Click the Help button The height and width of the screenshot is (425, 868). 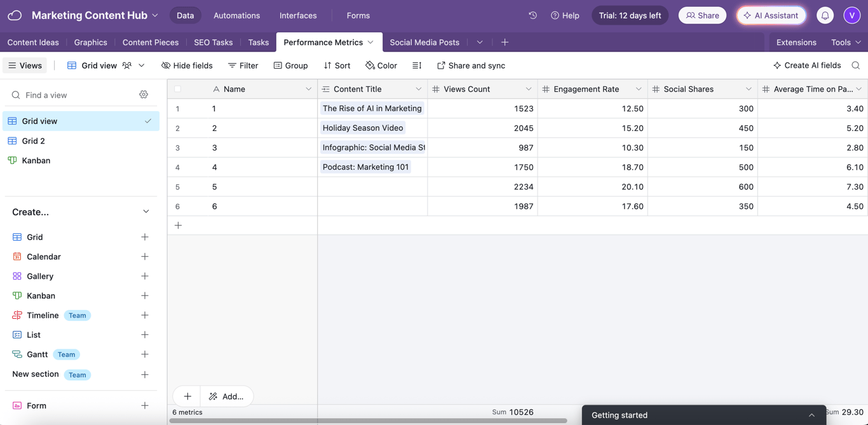(565, 15)
